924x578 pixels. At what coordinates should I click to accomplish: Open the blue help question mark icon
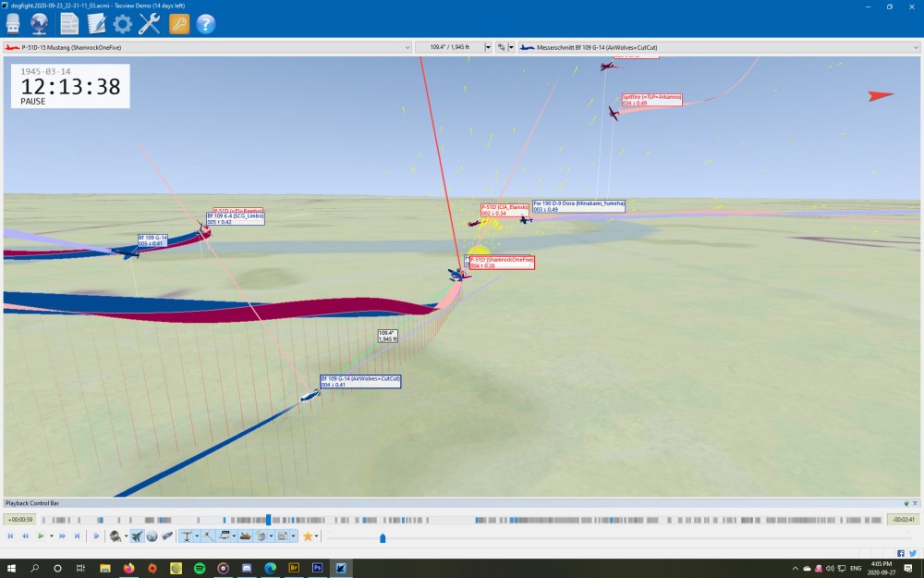click(206, 24)
